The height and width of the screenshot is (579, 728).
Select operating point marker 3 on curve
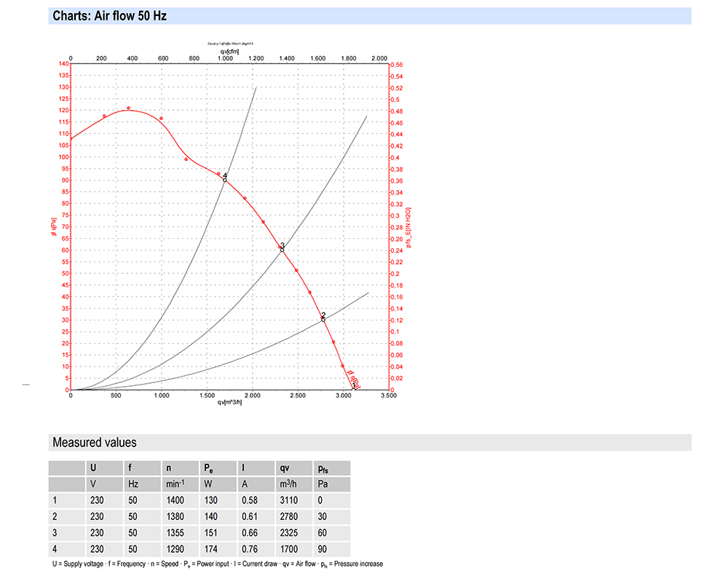(x=282, y=250)
